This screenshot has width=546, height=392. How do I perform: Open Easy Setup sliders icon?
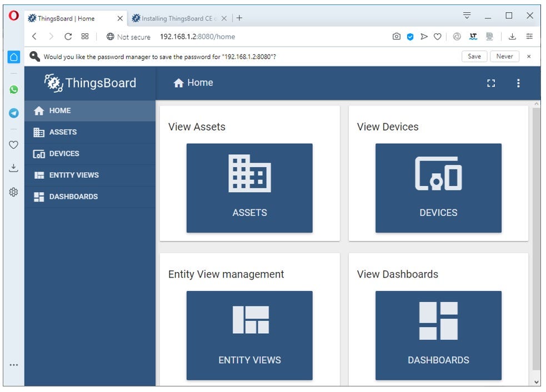point(529,36)
